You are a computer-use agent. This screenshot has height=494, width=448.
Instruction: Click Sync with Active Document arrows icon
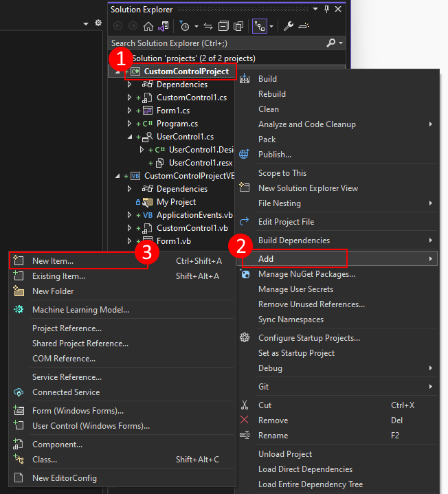click(208, 27)
